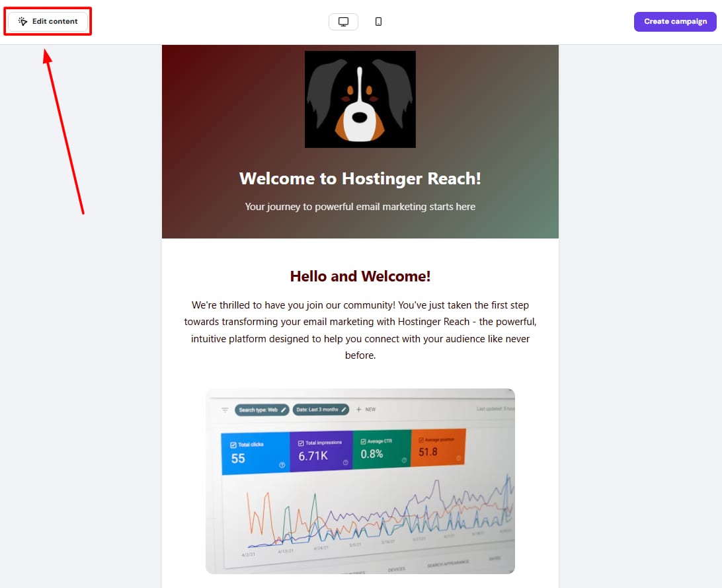Click the plus icon next to NEW

[x=359, y=410]
